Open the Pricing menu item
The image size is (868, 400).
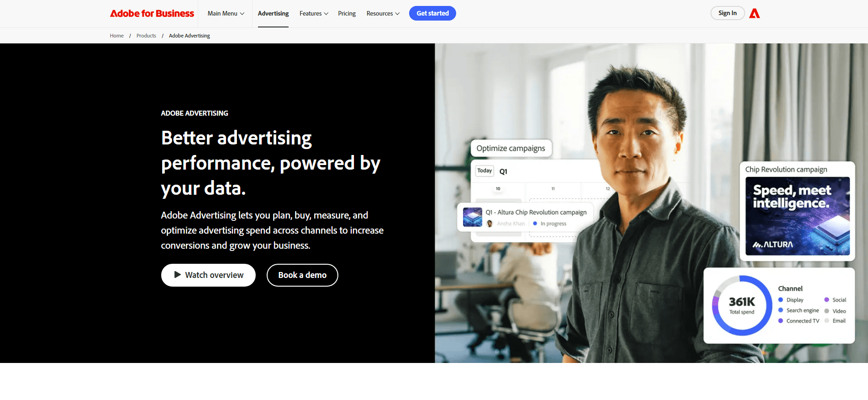347,13
